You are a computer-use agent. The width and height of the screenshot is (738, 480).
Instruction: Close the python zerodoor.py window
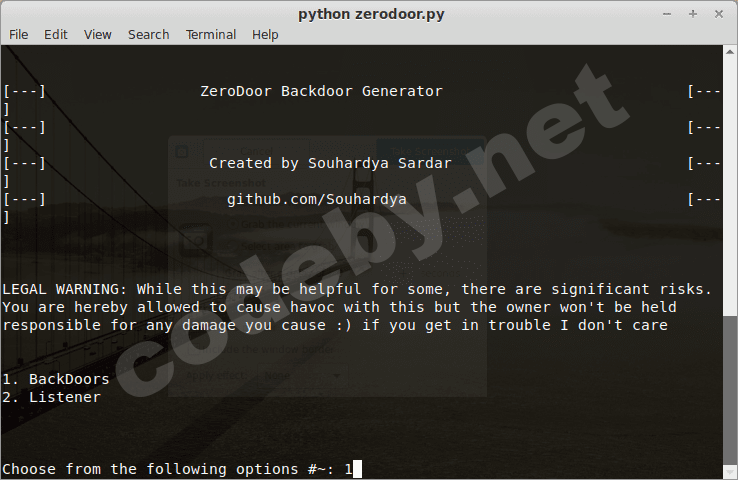point(718,14)
